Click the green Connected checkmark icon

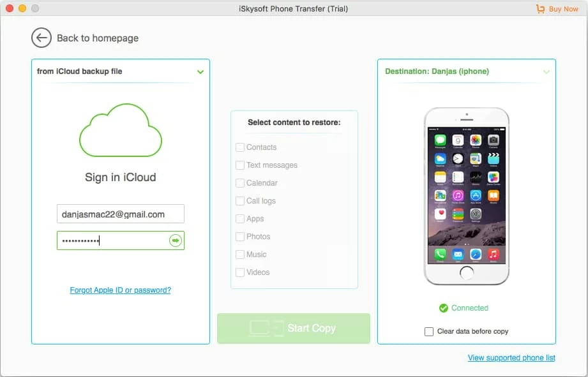(444, 308)
